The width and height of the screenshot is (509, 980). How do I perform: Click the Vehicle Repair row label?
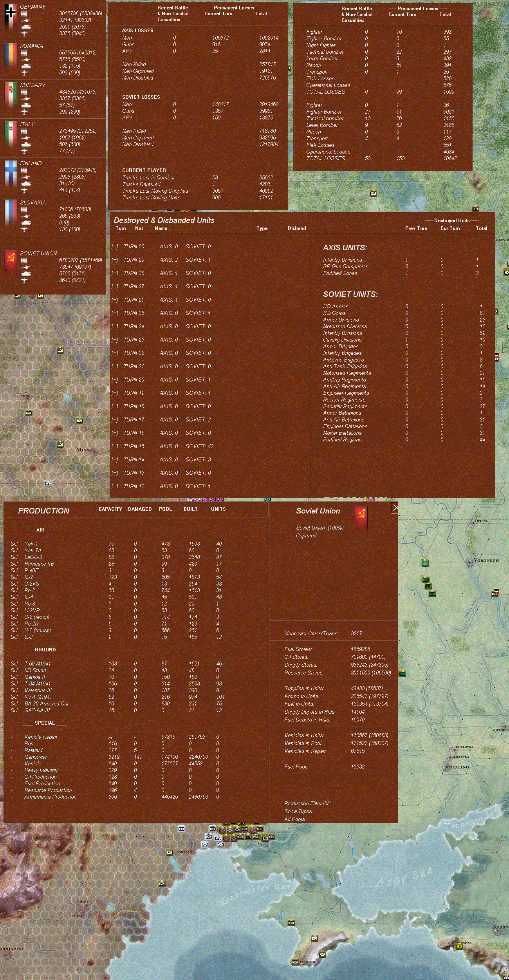tap(41, 737)
